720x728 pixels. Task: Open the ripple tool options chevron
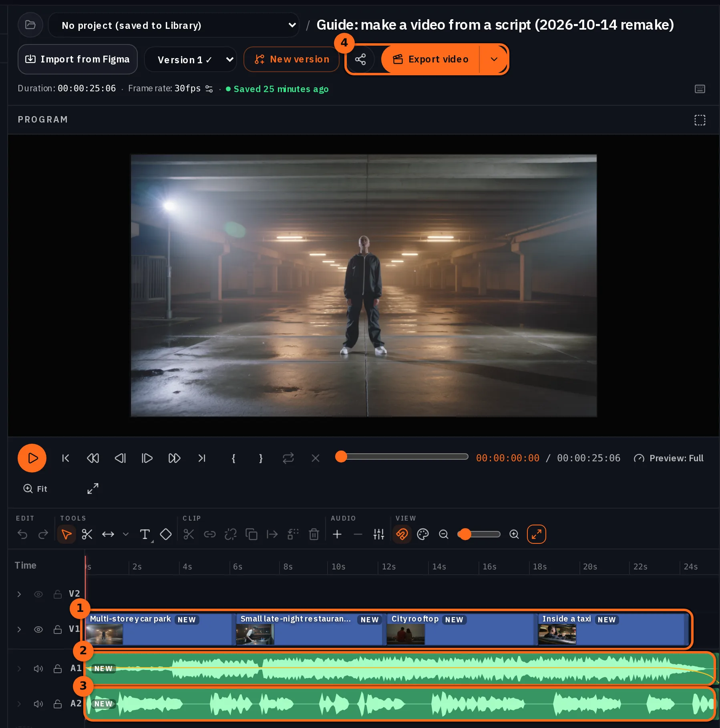(126, 534)
